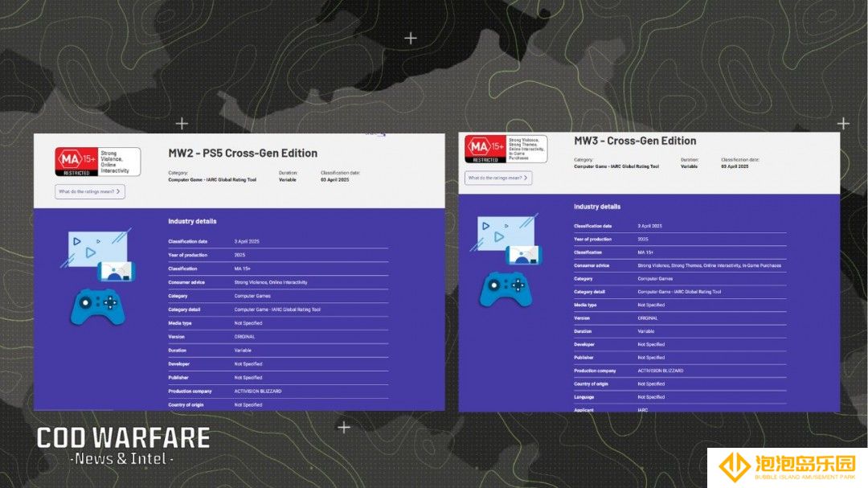Click 'Computer Games' category value in MW2 table

[x=252, y=296]
